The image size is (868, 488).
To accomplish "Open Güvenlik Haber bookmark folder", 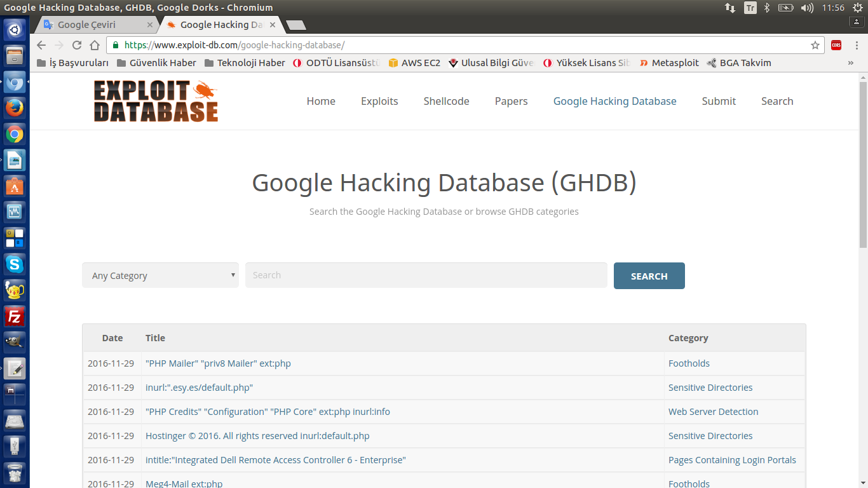I will [x=156, y=63].
